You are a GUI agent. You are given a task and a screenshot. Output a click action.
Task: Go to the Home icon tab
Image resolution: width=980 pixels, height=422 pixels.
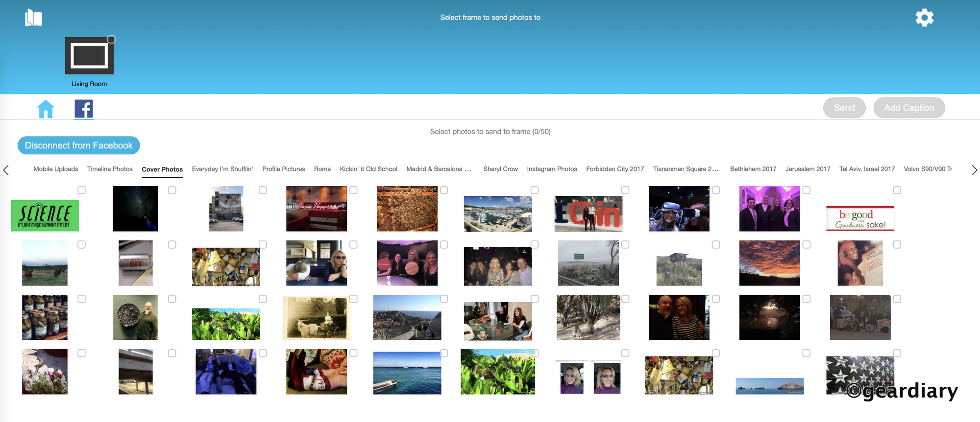click(x=46, y=109)
